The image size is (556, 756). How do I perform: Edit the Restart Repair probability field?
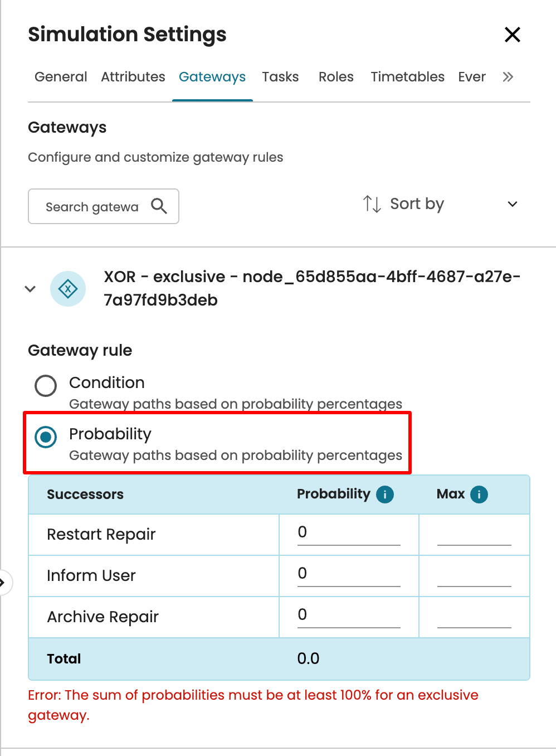click(348, 533)
